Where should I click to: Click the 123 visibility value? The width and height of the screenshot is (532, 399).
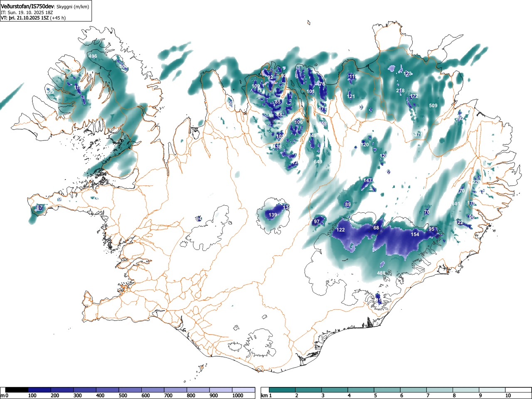(408, 74)
